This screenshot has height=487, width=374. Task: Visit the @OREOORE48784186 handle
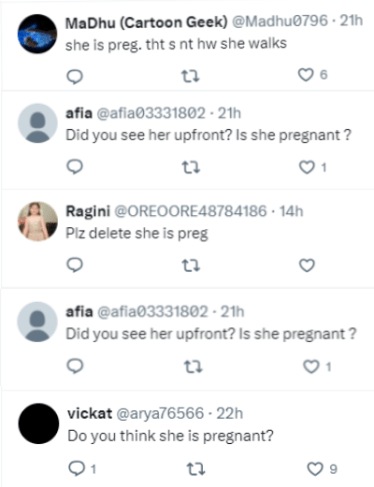tap(191, 211)
